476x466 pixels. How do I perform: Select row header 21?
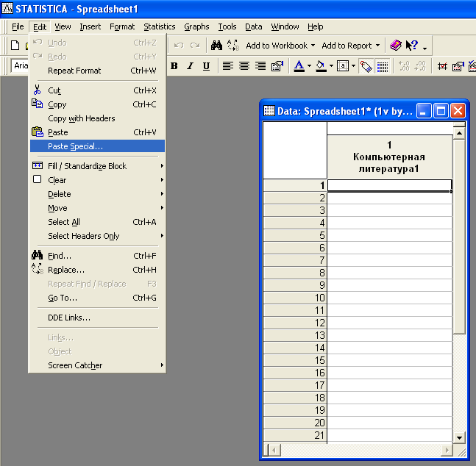(x=295, y=435)
